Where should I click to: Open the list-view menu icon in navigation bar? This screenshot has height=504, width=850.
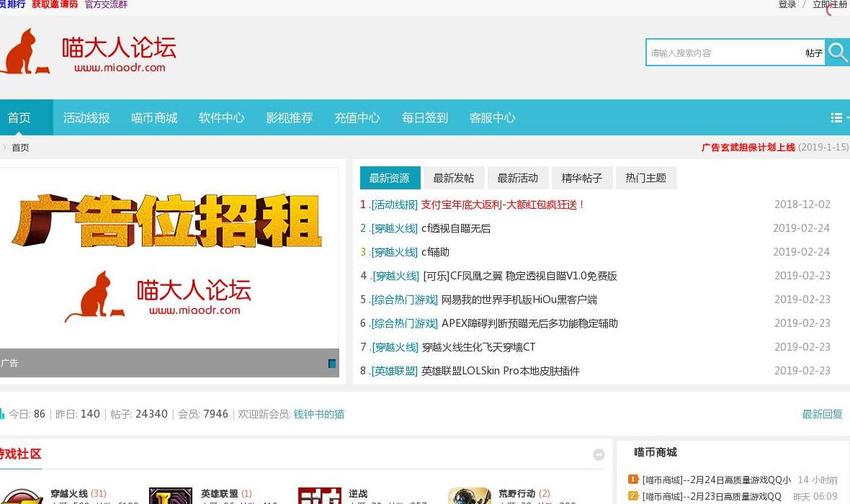coord(837,117)
